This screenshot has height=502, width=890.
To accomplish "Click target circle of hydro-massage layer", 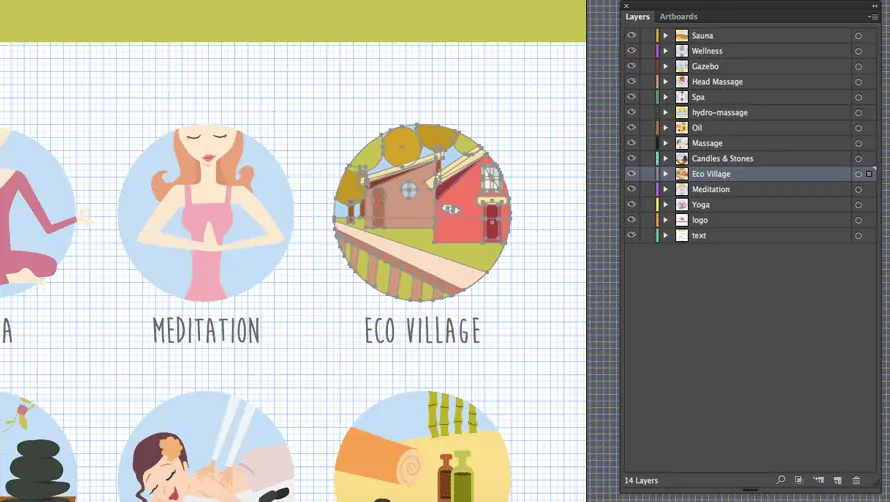I will (x=858, y=112).
